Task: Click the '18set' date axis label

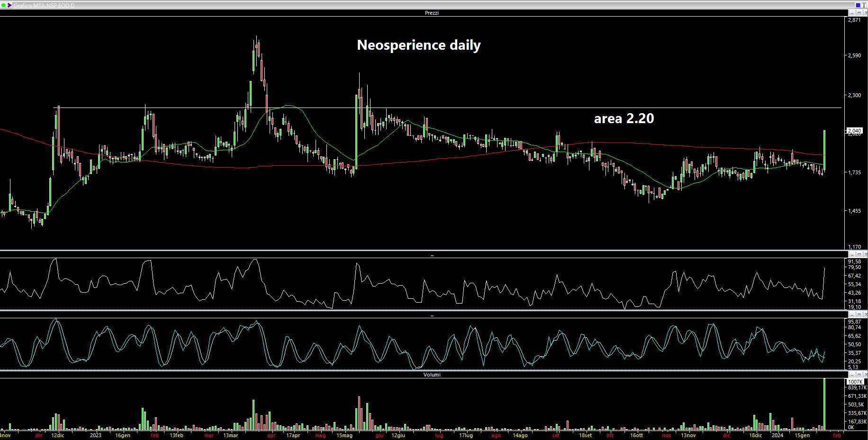Action: point(586,435)
